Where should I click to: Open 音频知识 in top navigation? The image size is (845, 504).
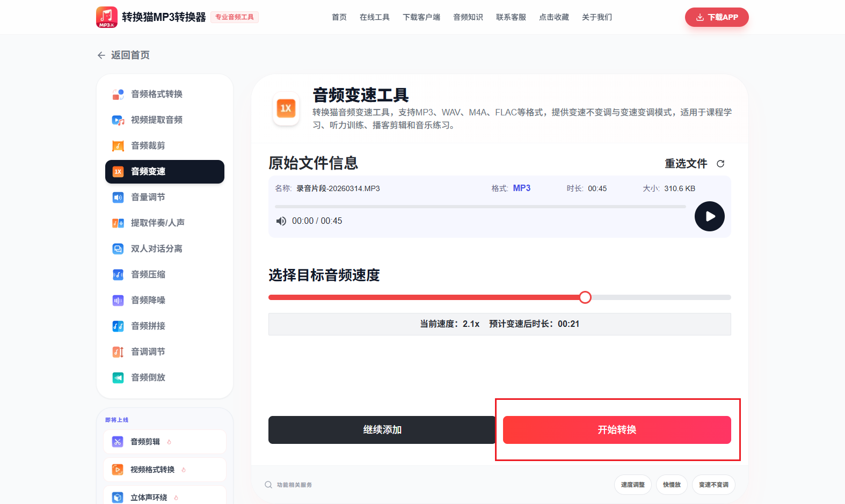coord(468,17)
